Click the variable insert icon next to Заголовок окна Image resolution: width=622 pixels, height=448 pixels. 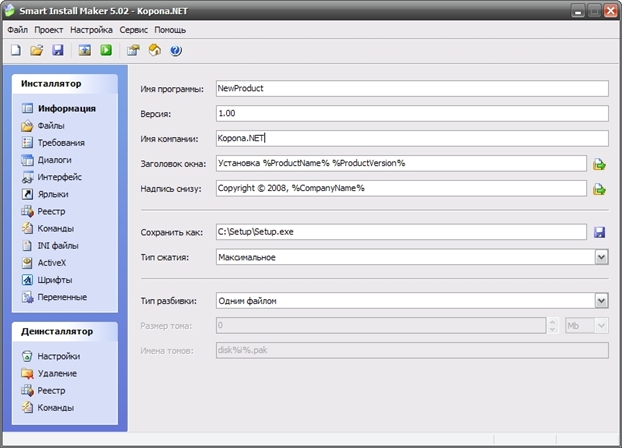click(x=599, y=164)
